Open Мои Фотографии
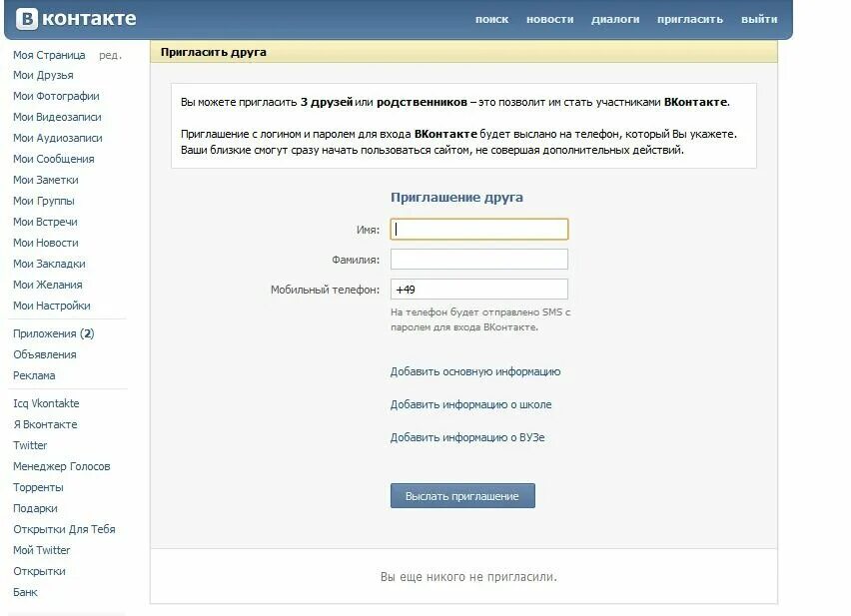Viewport: 851px width, 616px height. (x=56, y=96)
